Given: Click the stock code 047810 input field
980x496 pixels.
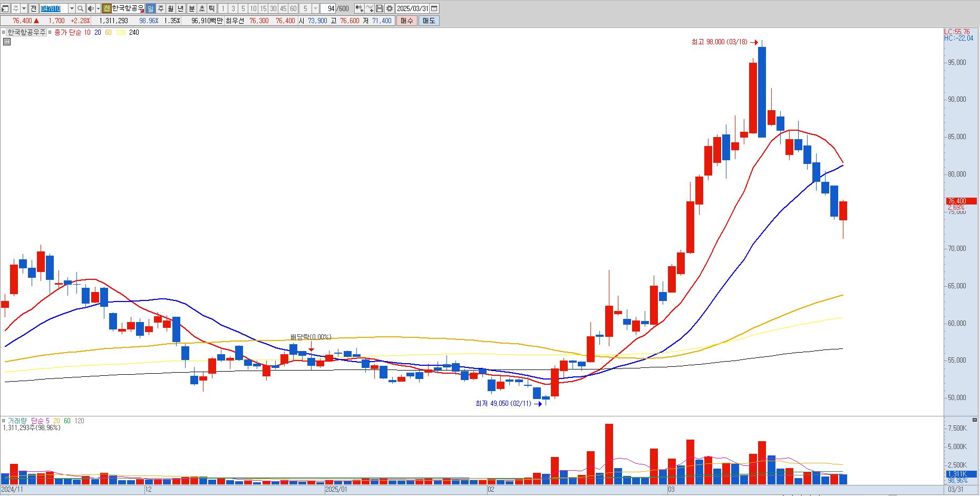Looking at the screenshot, I should click(x=54, y=8).
